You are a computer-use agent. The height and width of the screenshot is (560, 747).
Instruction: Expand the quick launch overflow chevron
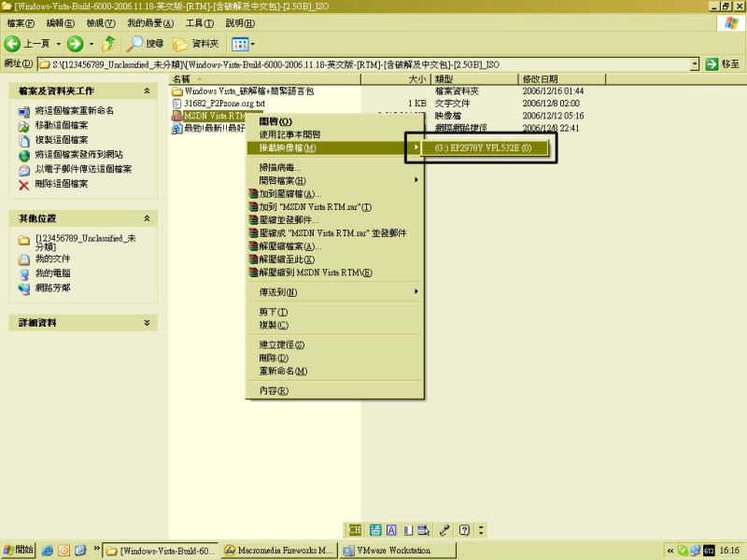tap(96, 548)
